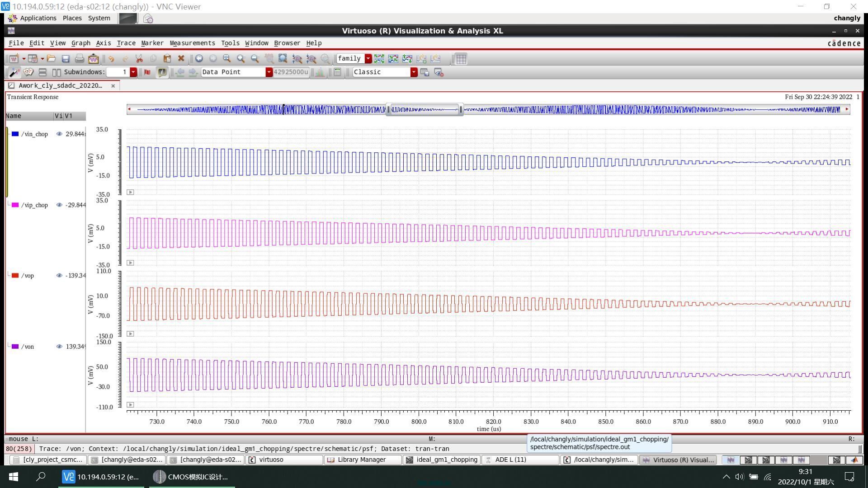The width and height of the screenshot is (868, 488).
Task: Open the Measurements menu
Action: tap(193, 43)
